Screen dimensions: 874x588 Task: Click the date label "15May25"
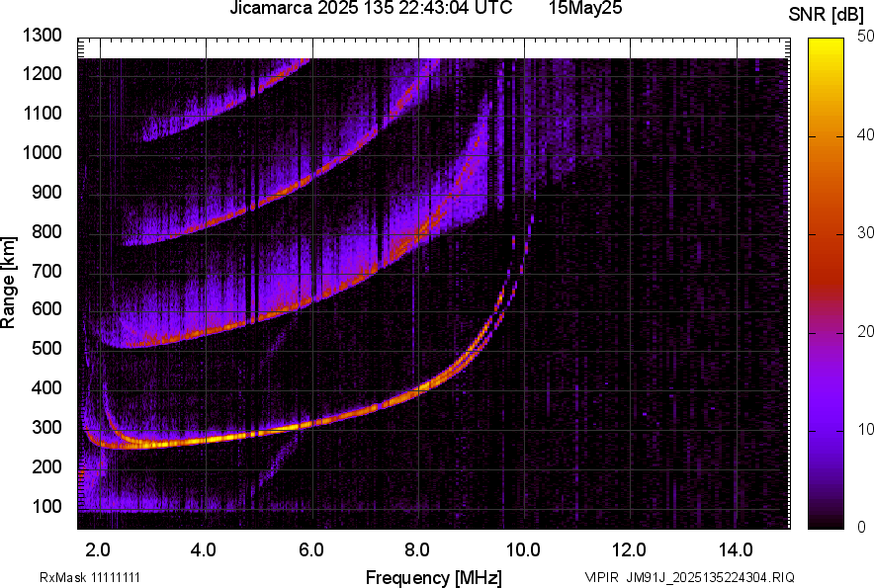[x=585, y=8]
